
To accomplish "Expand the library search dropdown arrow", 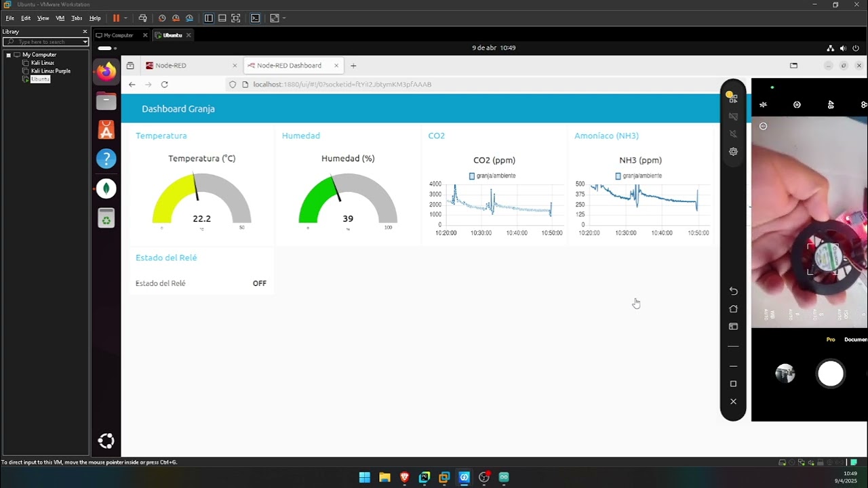I will [85, 42].
